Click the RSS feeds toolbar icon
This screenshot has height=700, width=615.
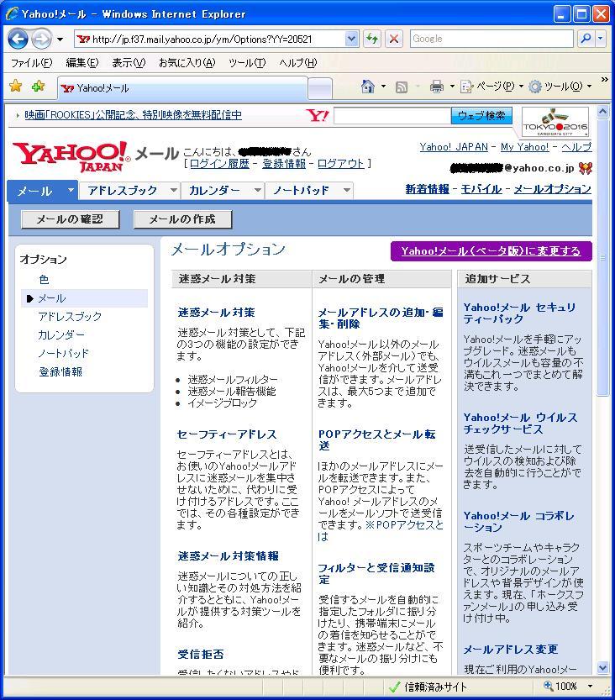402,87
